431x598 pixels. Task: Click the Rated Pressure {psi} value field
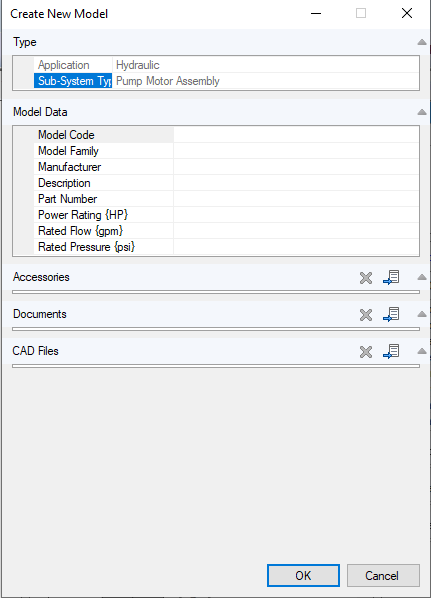point(296,247)
